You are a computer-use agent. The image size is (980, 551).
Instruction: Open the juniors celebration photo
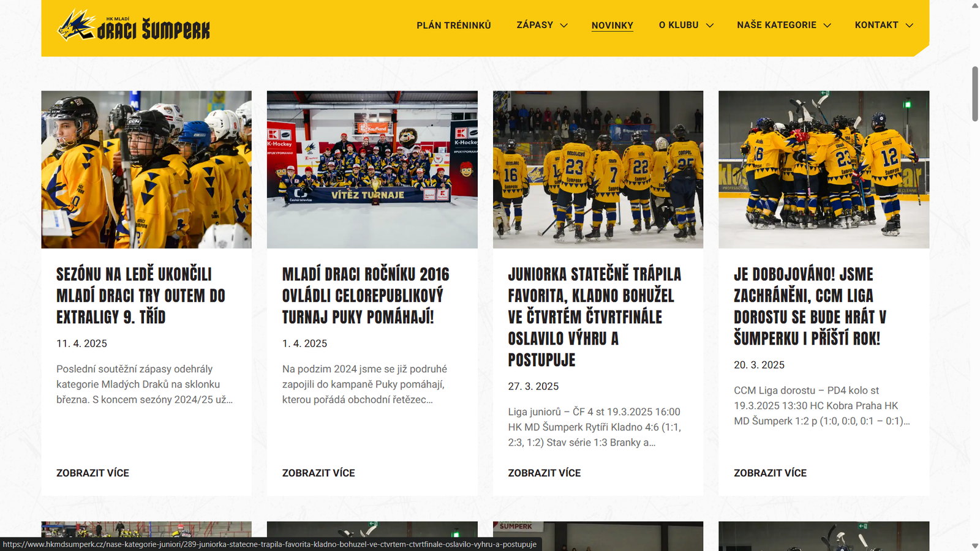pos(598,168)
